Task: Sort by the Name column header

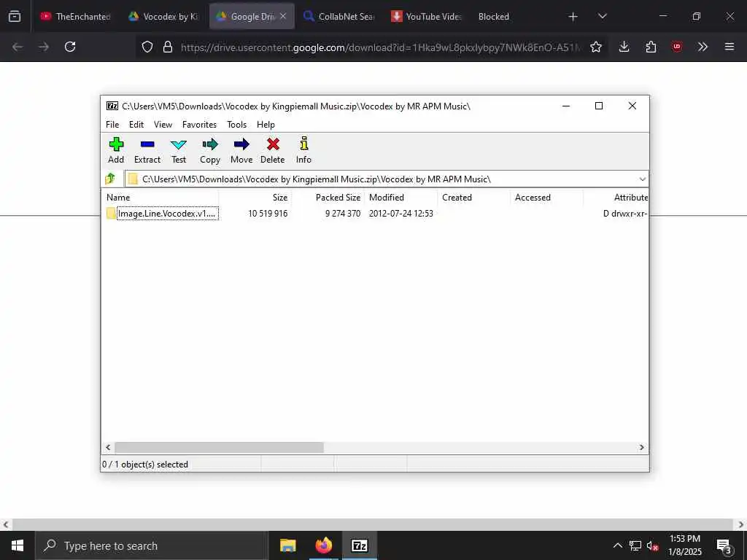Action: (x=160, y=197)
